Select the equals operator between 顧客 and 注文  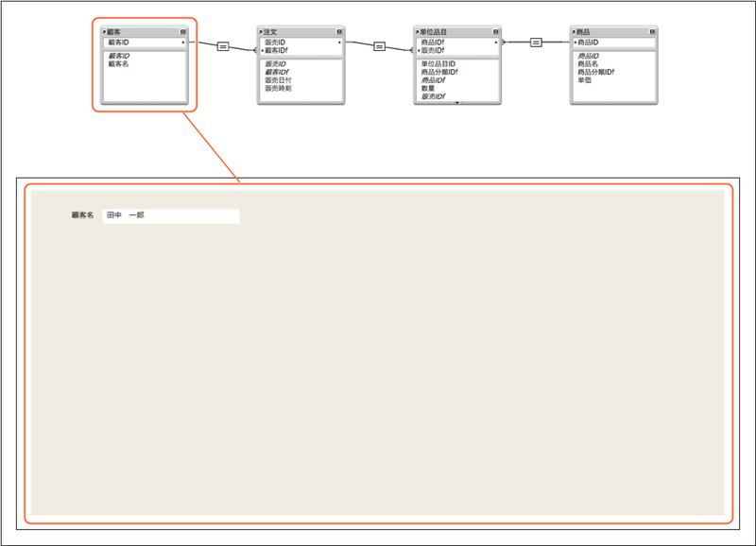(x=223, y=46)
